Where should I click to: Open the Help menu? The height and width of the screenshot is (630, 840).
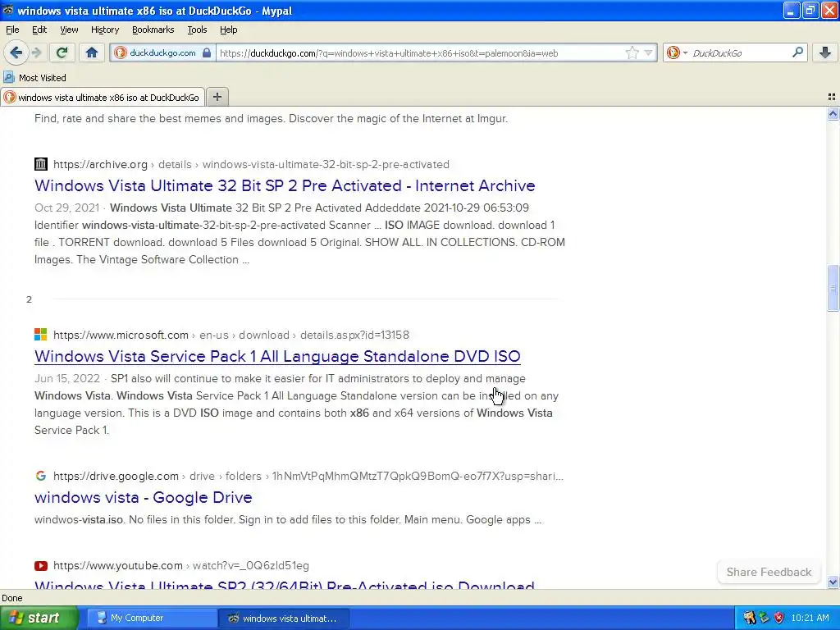click(x=229, y=30)
